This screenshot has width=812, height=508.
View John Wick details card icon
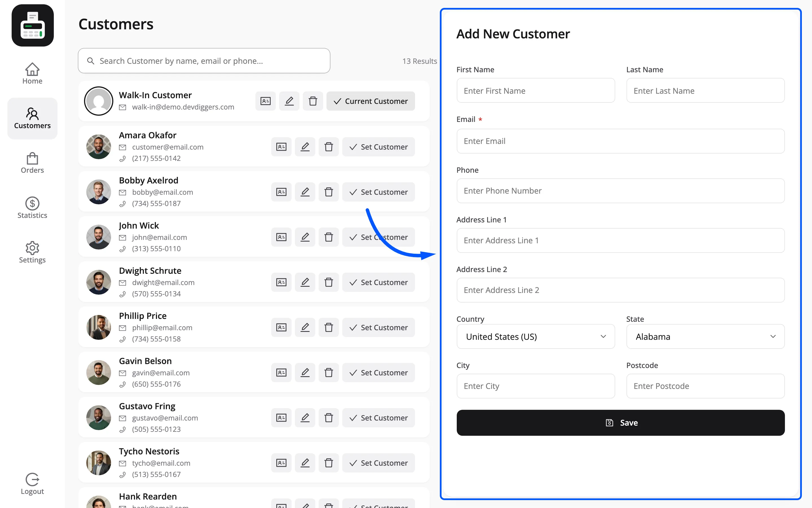click(x=281, y=237)
